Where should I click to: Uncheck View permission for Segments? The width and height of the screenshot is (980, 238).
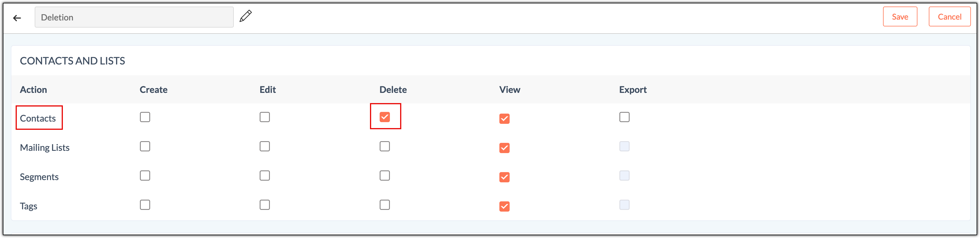coord(505,178)
